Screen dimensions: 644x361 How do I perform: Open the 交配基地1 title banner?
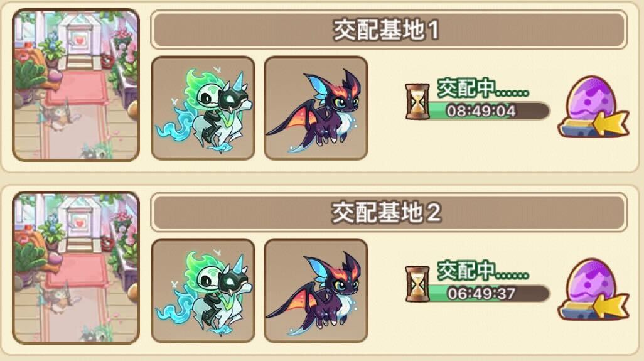[x=389, y=30]
